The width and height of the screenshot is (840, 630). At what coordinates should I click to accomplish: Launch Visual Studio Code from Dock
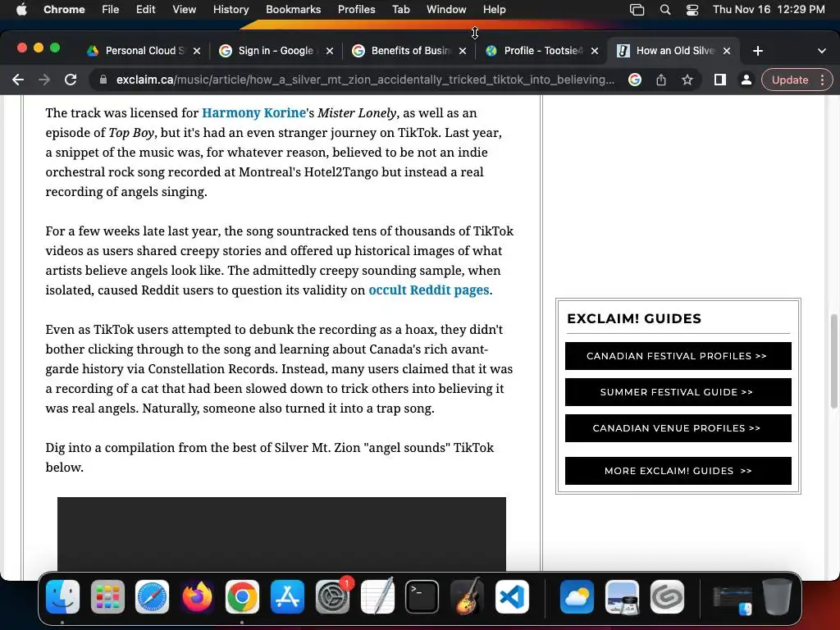[512, 596]
